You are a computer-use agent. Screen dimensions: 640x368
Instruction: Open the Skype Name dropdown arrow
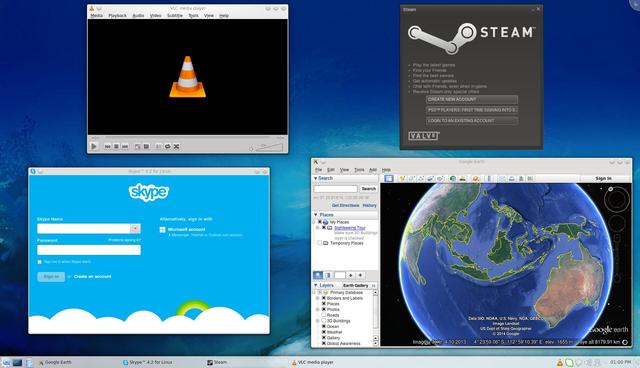pyautogui.click(x=135, y=228)
